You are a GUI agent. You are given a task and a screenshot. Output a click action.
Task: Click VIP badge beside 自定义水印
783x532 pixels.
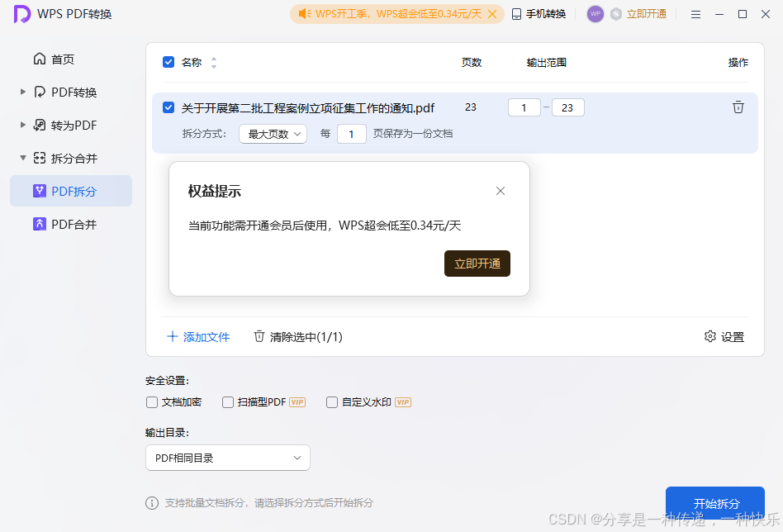(x=403, y=402)
